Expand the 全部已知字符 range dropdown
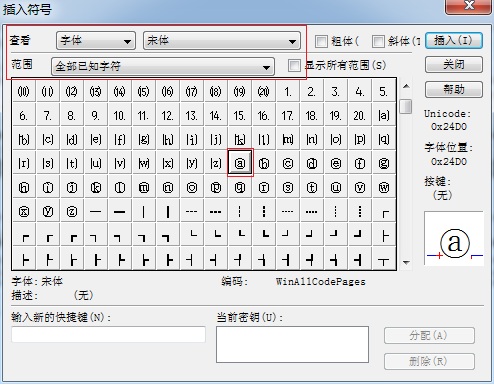This screenshot has height=386, width=494. [163, 66]
